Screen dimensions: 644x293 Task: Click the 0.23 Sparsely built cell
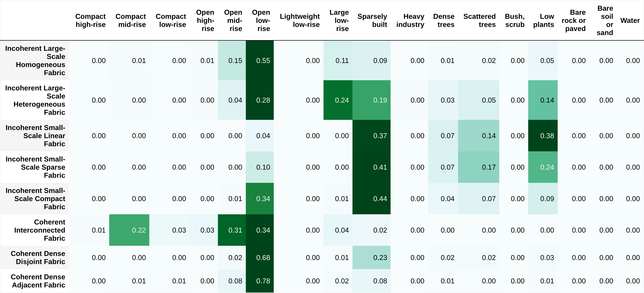371,257
